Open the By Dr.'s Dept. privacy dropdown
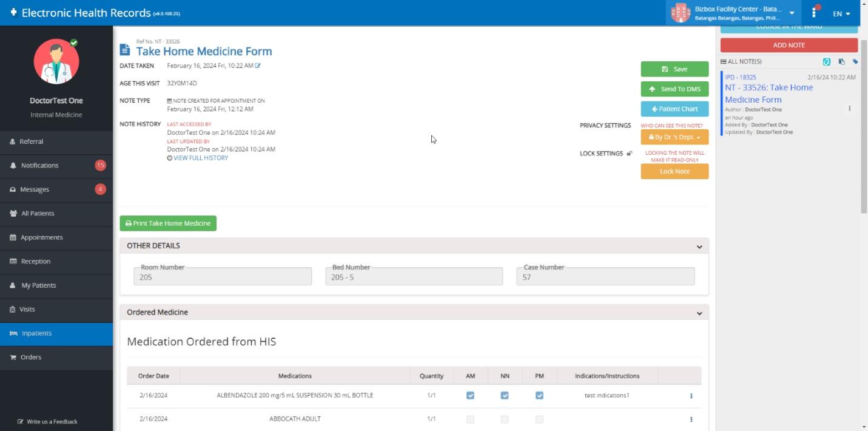Viewport: 868px width, 431px height. 675,137
